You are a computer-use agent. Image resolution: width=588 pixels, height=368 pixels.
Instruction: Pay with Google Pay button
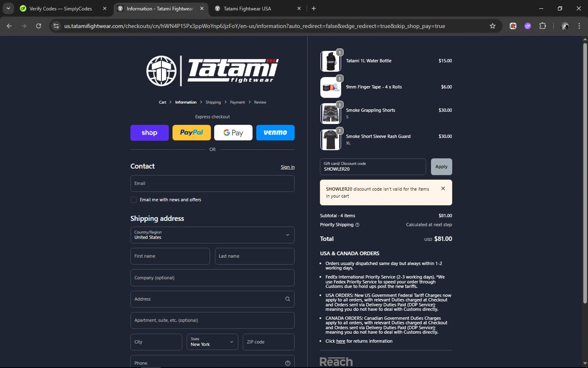[233, 133]
